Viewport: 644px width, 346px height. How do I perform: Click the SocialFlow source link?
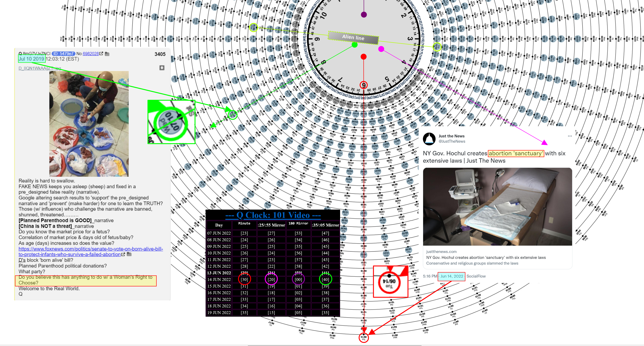pos(476,276)
